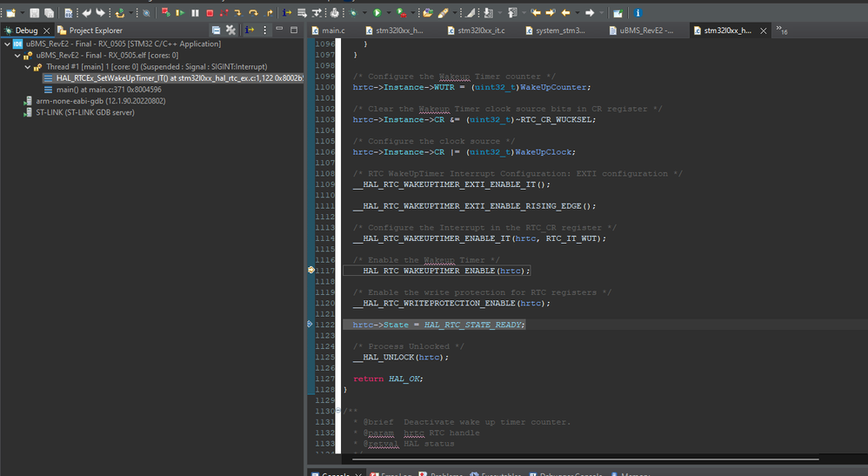Screen dimensions: 868x476
Task: Click the Resume debug button
Action: click(x=180, y=13)
